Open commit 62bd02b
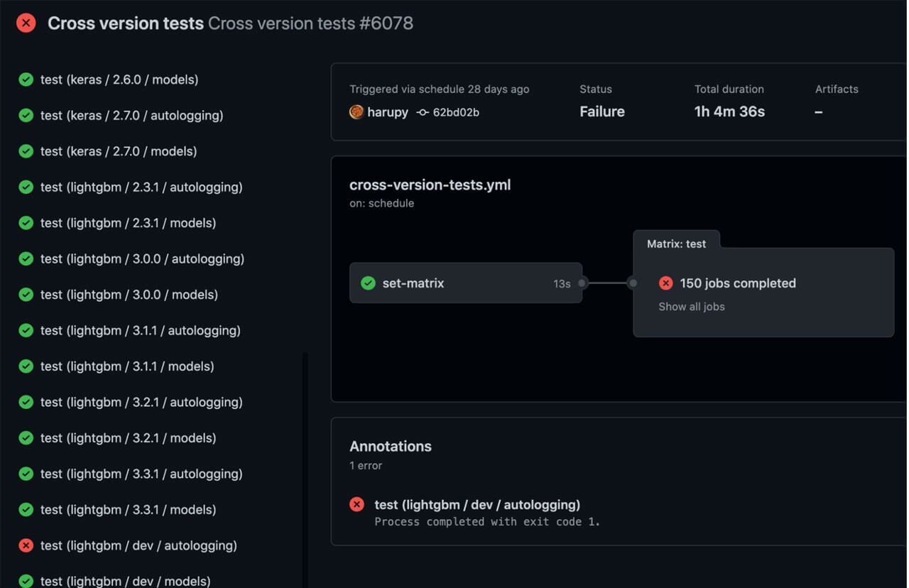 coord(456,112)
